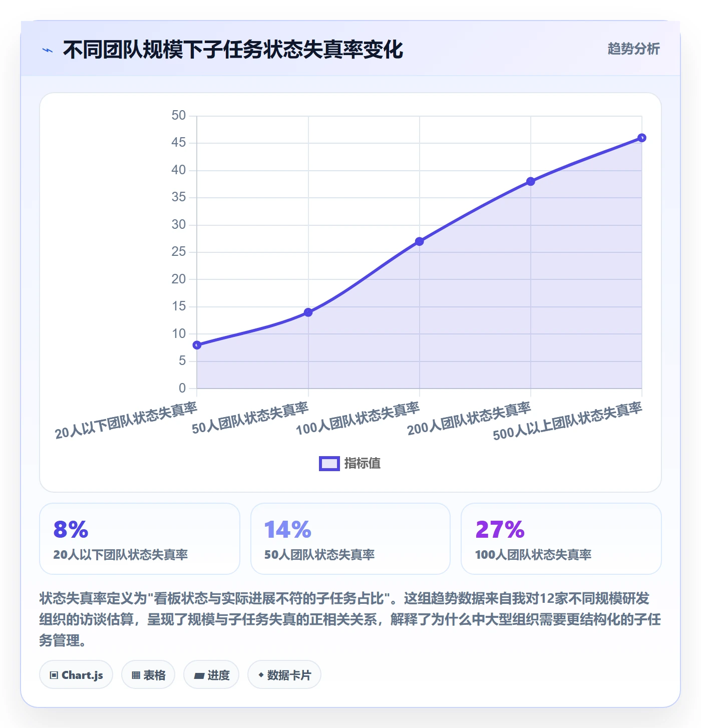Click the Chart.js tag
701x728 pixels.
coord(76,675)
